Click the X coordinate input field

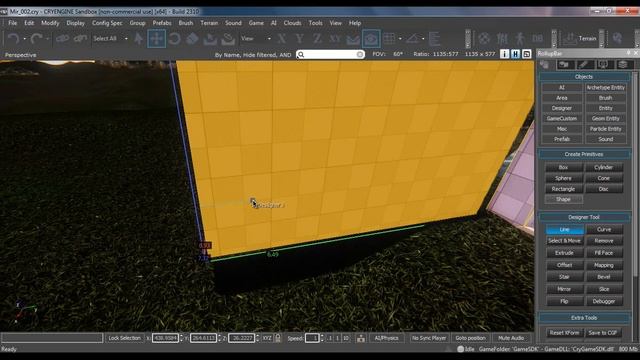[165, 338]
